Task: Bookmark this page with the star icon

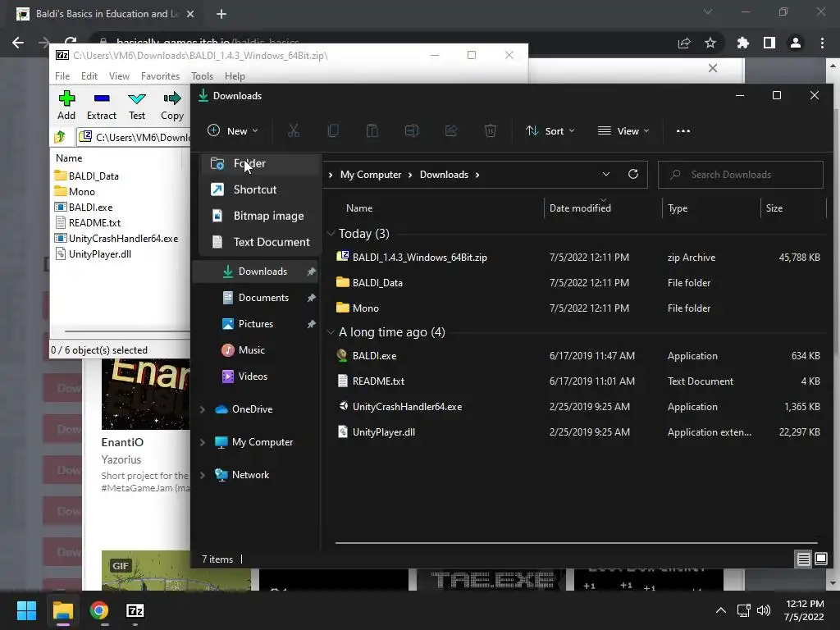Action: click(x=710, y=43)
